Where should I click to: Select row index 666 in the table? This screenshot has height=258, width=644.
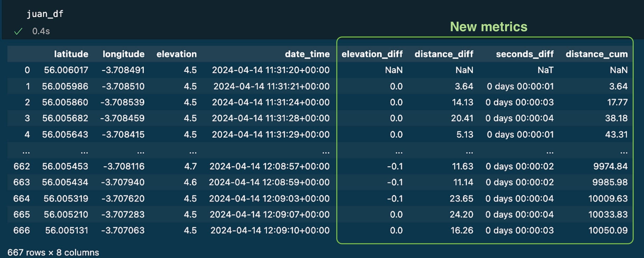[x=21, y=230]
